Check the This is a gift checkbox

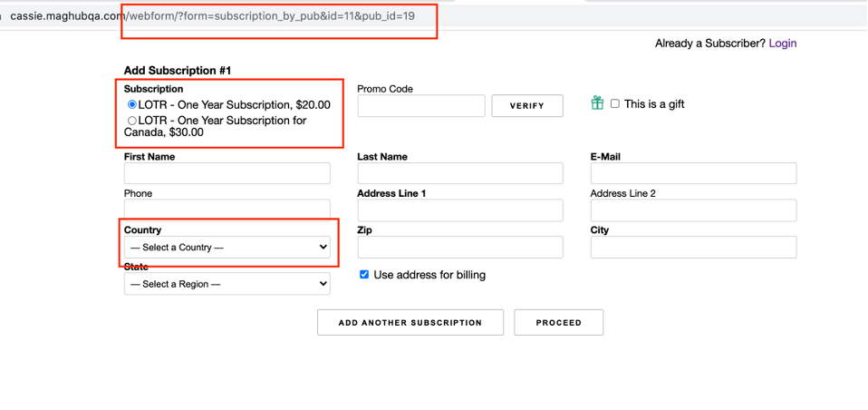point(615,103)
